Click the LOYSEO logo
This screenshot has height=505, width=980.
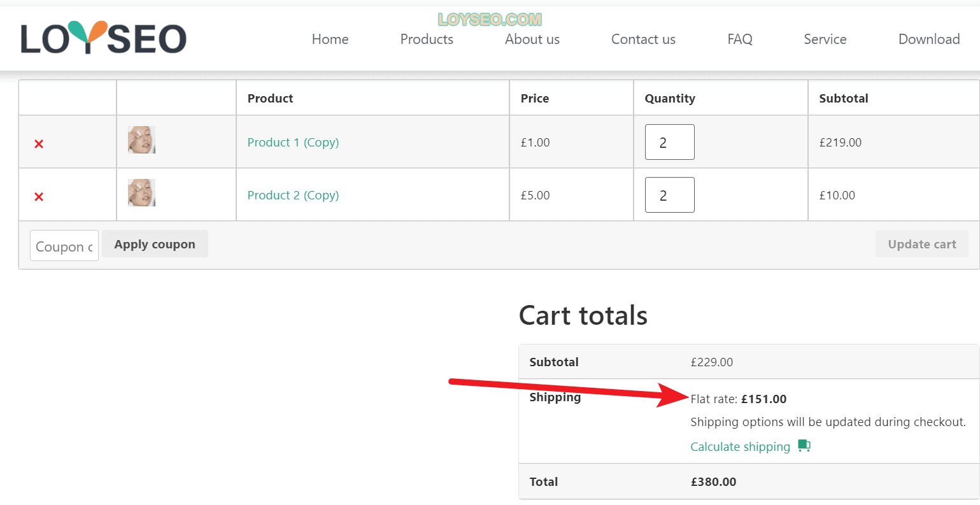pos(104,37)
